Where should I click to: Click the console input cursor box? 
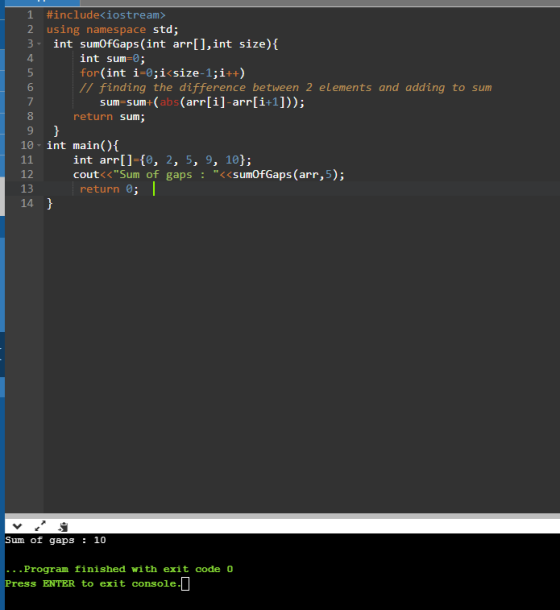tap(186, 584)
